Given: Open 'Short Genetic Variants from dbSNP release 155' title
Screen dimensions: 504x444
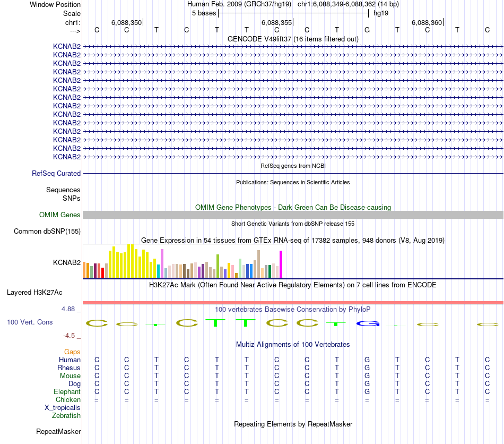Looking at the screenshot, I should tap(293, 224).
